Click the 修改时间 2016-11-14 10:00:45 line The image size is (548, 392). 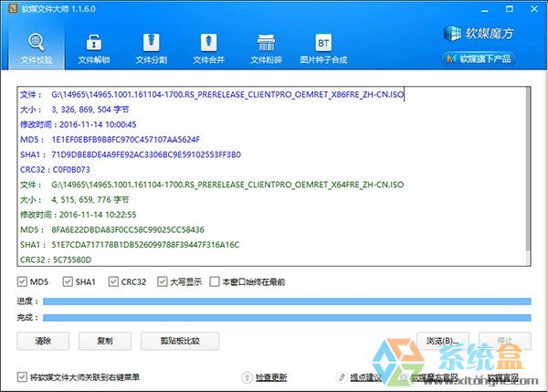(x=78, y=124)
